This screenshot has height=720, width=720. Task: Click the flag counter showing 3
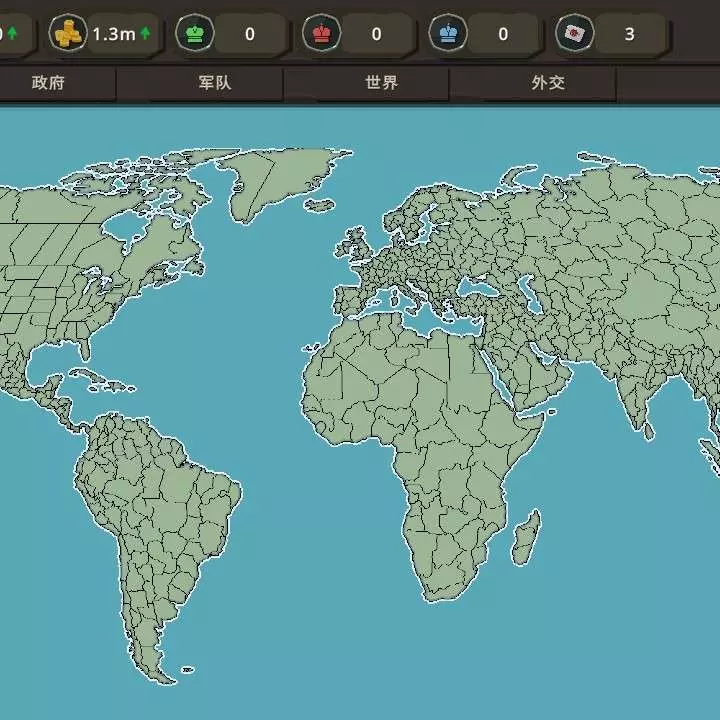click(630, 34)
